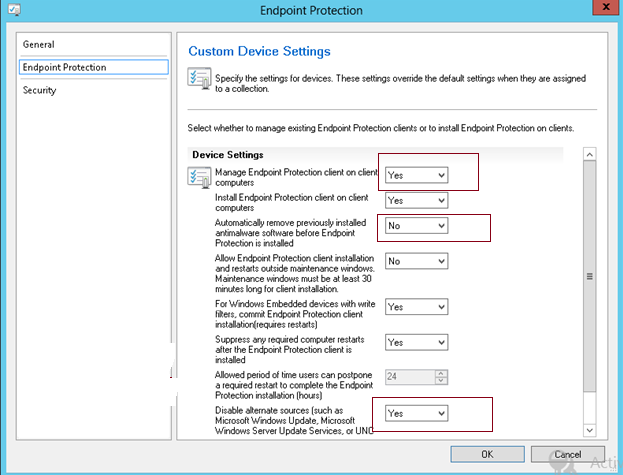Select the Endpoint Protection settings tab

click(94, 67)
